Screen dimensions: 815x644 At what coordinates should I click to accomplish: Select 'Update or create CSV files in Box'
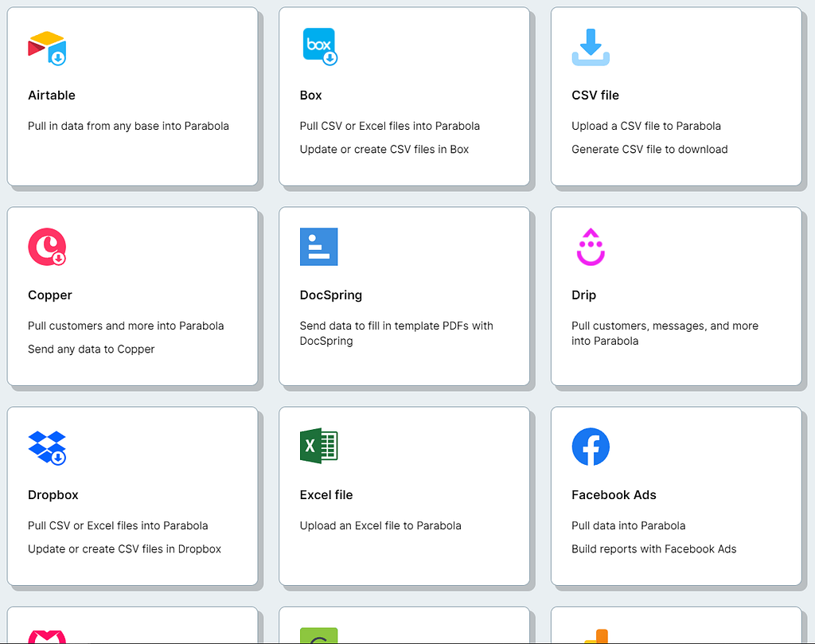point(384,149)
